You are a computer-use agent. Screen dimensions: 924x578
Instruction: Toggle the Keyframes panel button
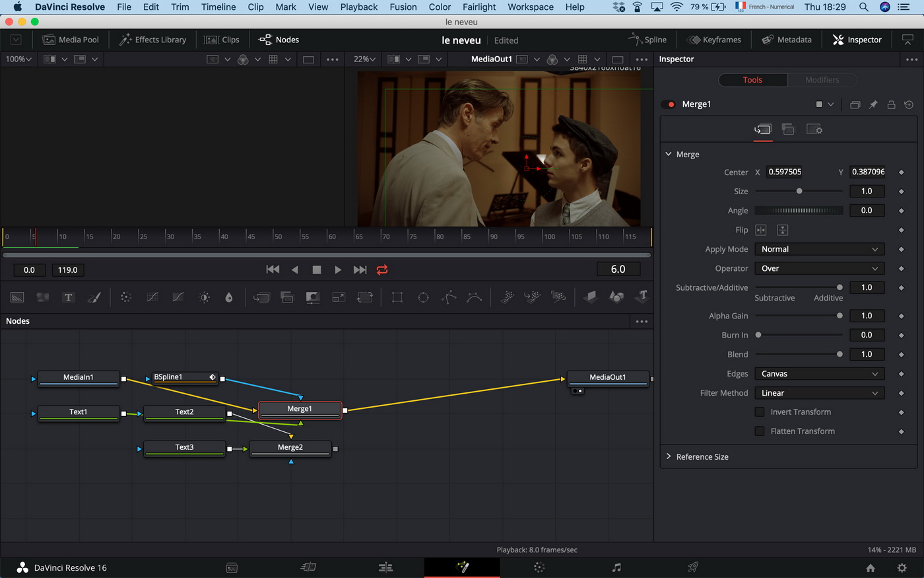[x=713, y=40]
